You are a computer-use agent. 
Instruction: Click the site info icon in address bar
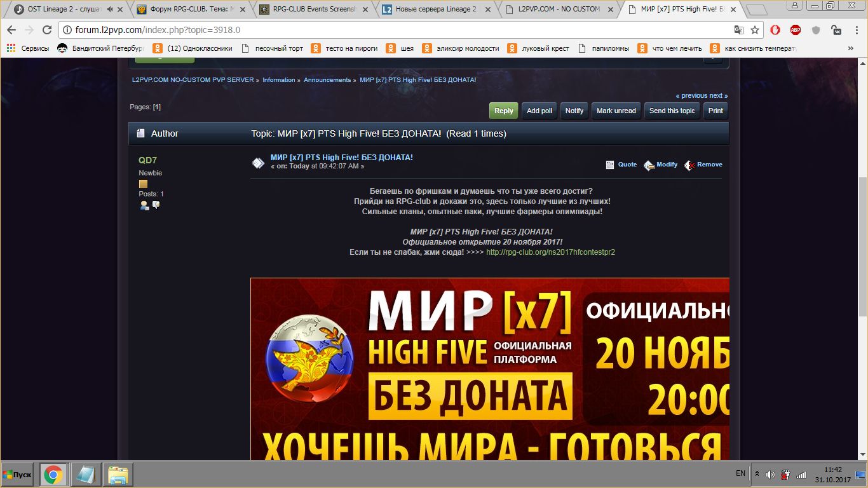(67, 30)
